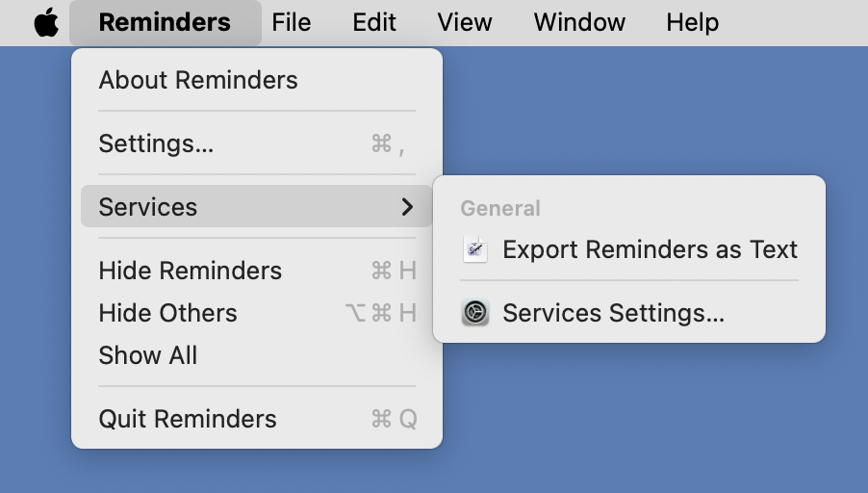Click blue desktop background to dismiss menu
The width and height of the screenshot is (868, 493).
[654, 424]
